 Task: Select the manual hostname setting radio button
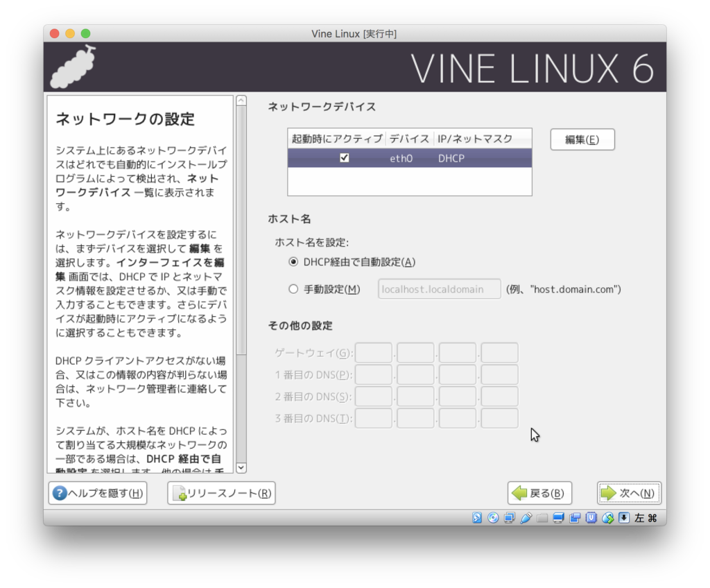coord(293,289)
